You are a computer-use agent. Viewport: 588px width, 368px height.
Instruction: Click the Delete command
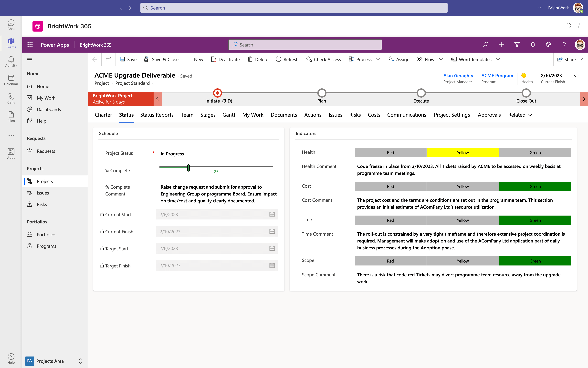(258, 59)
